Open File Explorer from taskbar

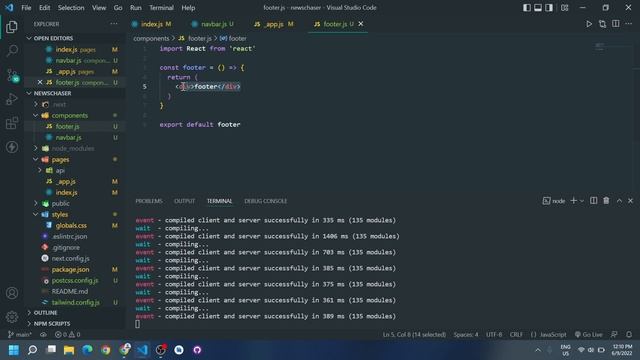click(69, 350)
